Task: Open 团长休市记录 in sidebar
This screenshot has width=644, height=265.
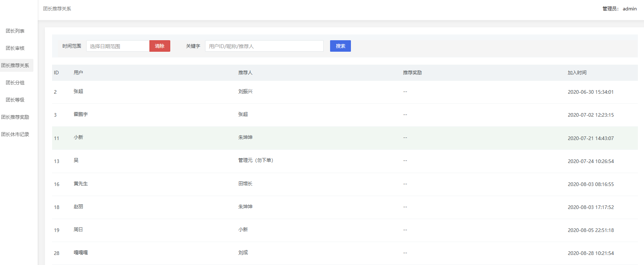Action: [15, 134]
